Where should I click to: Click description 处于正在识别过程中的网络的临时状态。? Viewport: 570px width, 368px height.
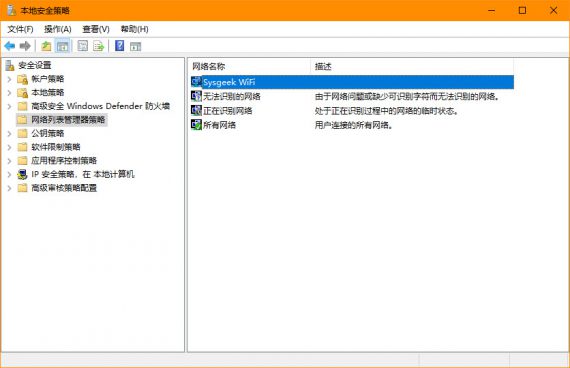click(x=387, y=111)
